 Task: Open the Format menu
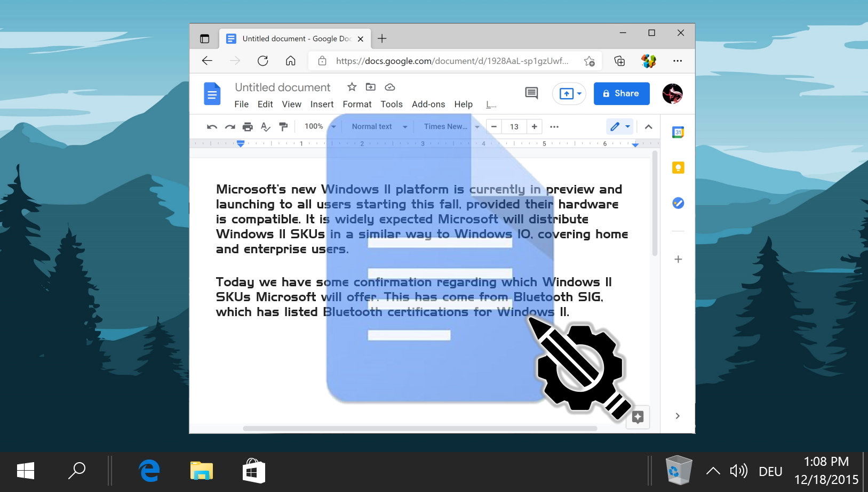tap(357, 104)
